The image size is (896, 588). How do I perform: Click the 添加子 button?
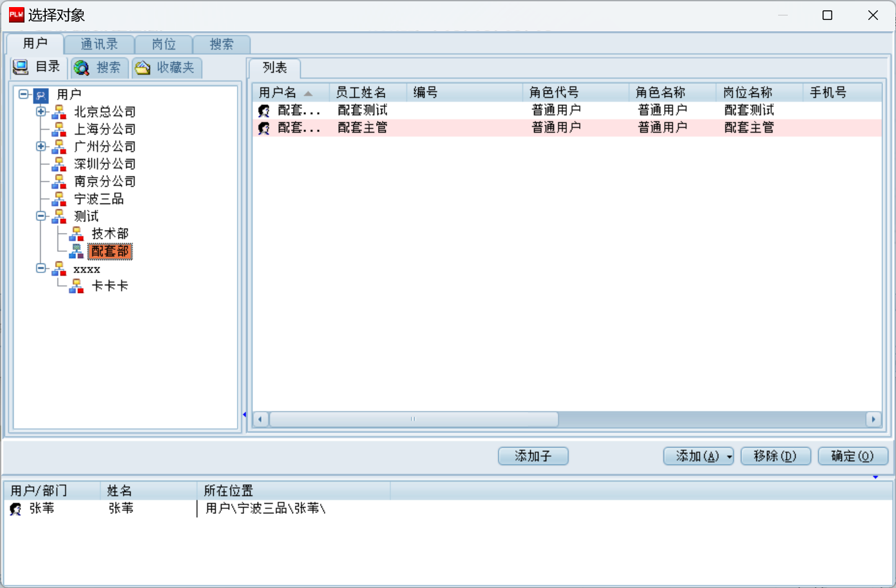pos(533,457)
